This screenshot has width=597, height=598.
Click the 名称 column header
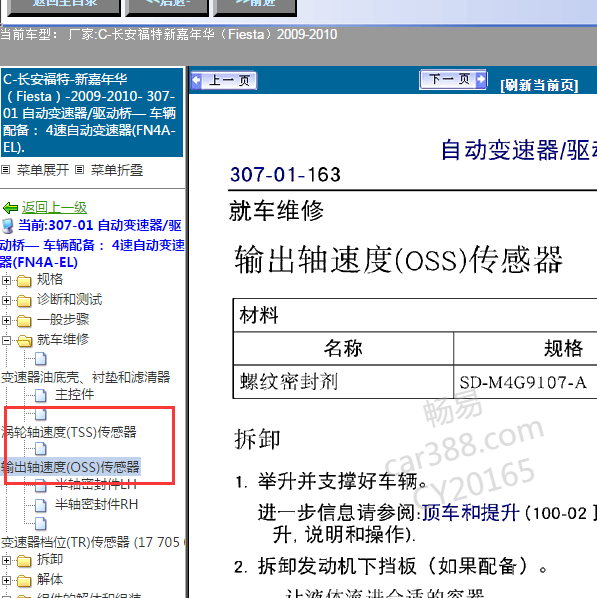point(343,348)
